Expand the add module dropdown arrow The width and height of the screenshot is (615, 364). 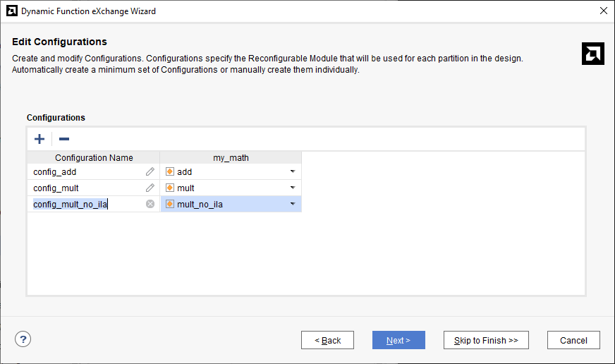(x=292, y=171)
